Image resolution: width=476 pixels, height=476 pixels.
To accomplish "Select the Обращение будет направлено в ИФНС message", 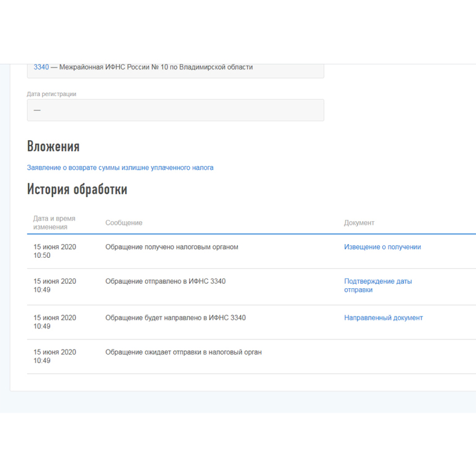I will tap(175, 317).
